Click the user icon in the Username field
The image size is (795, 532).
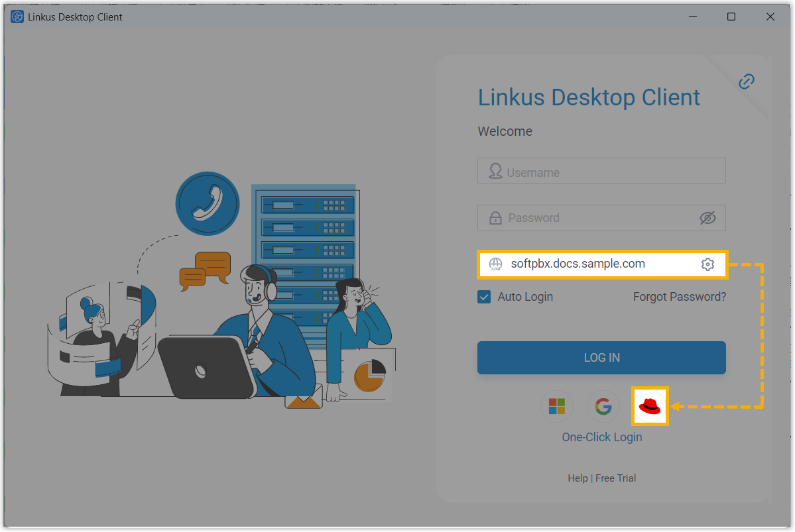click(x=495, y=172)
